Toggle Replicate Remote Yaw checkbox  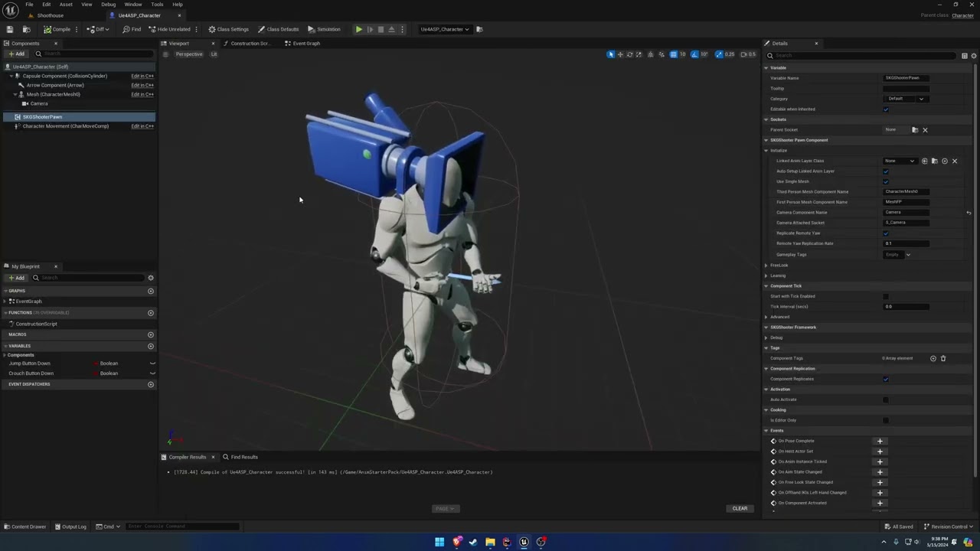(x=886, y=233)
